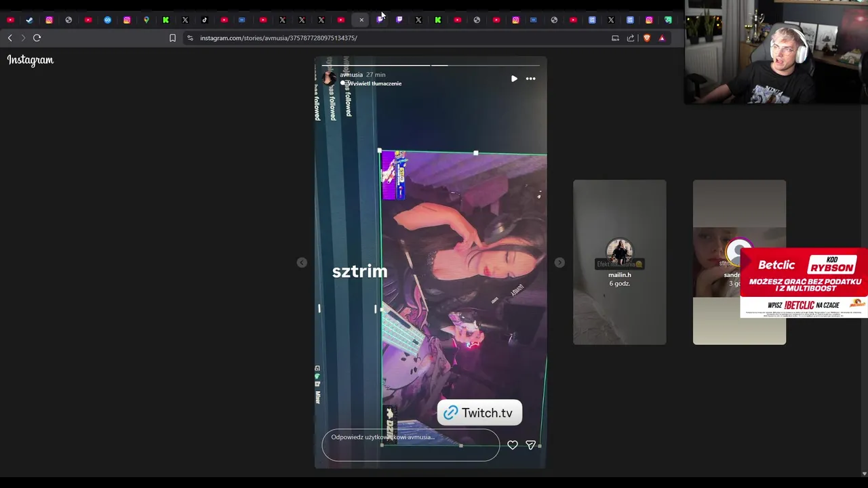Click mailin.h's avatar in the story preview
Image resolution: width=868 pixels, height=488 pixels.
click(620, 252)
